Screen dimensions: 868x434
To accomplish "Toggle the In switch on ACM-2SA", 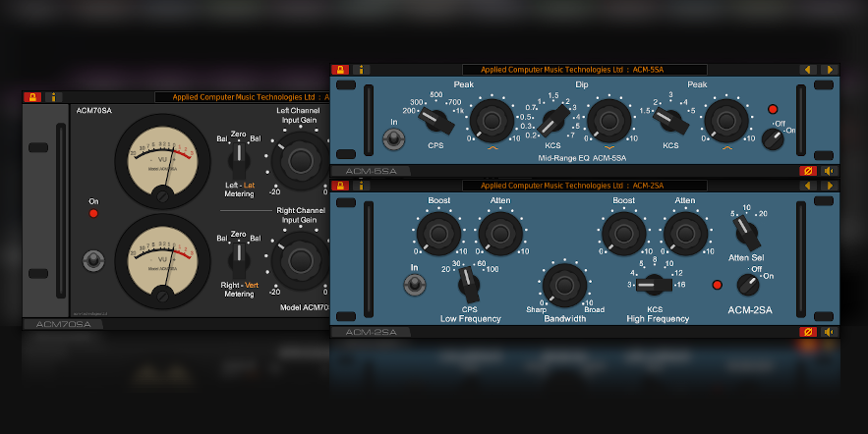I will (x=415, y=284).
